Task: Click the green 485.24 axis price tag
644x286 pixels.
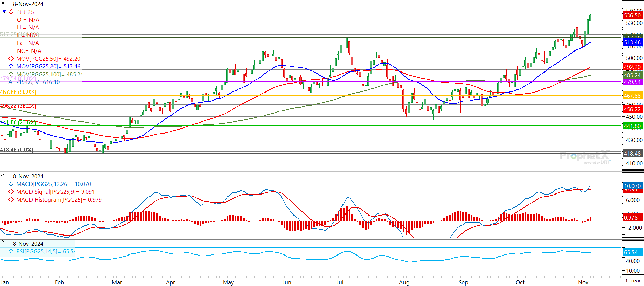Action: (x=632, y=75)
